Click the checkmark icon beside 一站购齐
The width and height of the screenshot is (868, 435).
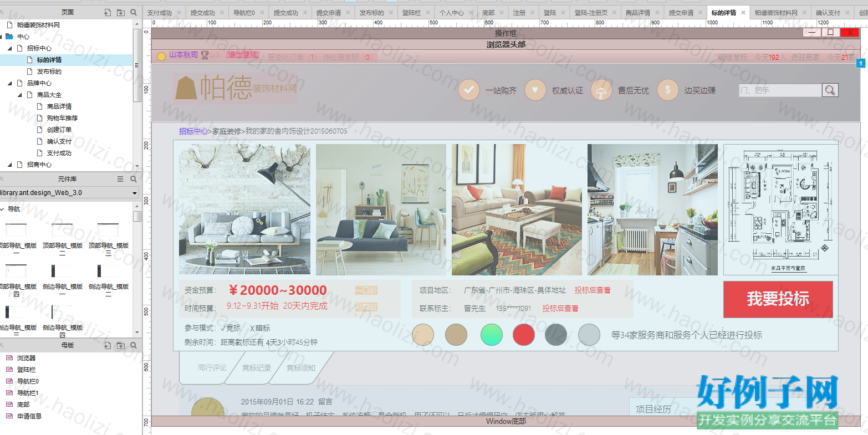[x=468, y=90]
